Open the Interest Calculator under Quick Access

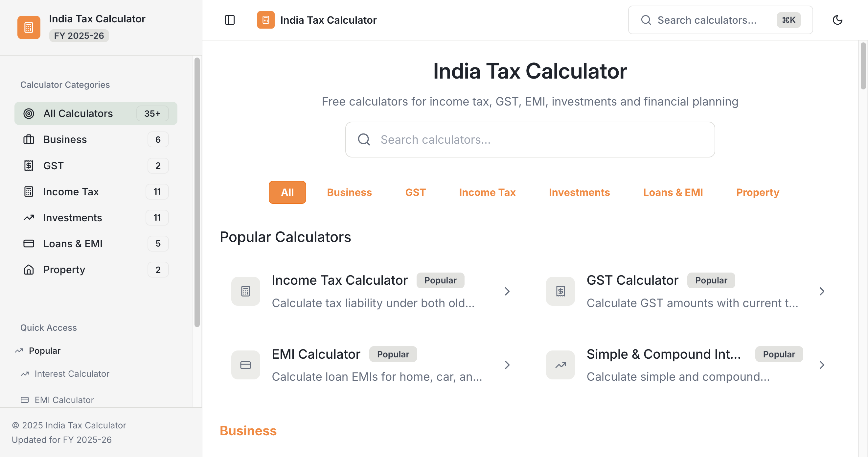click(72, 374)
